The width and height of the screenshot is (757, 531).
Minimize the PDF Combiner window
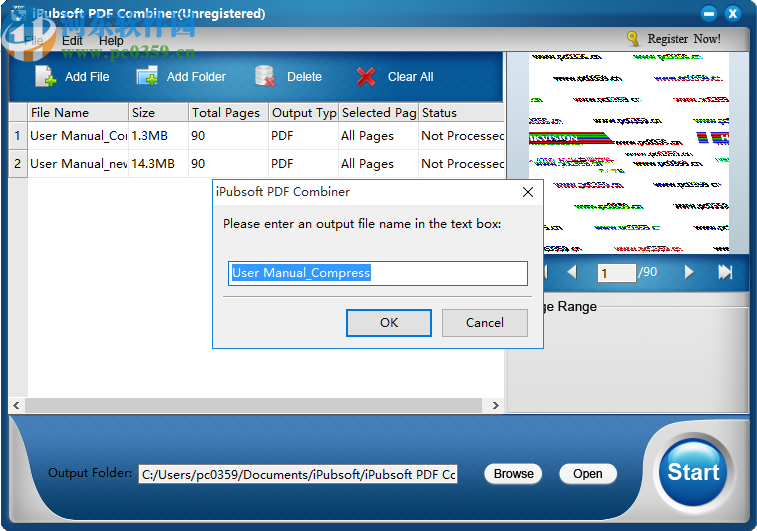point(709,14)
